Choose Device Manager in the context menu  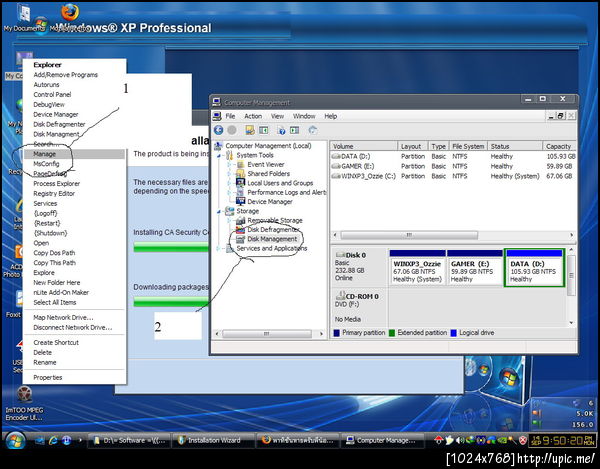click(x=74, y=114)
